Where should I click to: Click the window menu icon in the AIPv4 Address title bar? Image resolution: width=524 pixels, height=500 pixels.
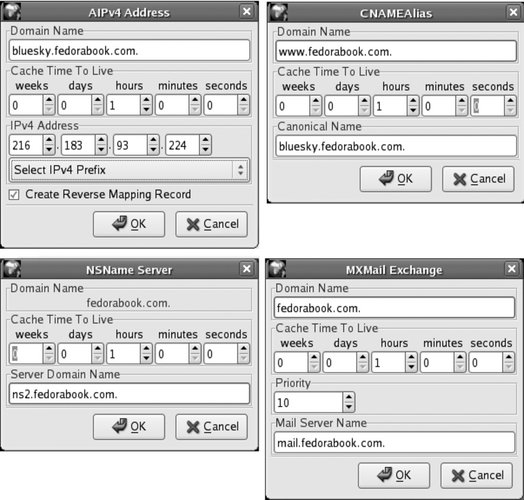tap(11, 11)
